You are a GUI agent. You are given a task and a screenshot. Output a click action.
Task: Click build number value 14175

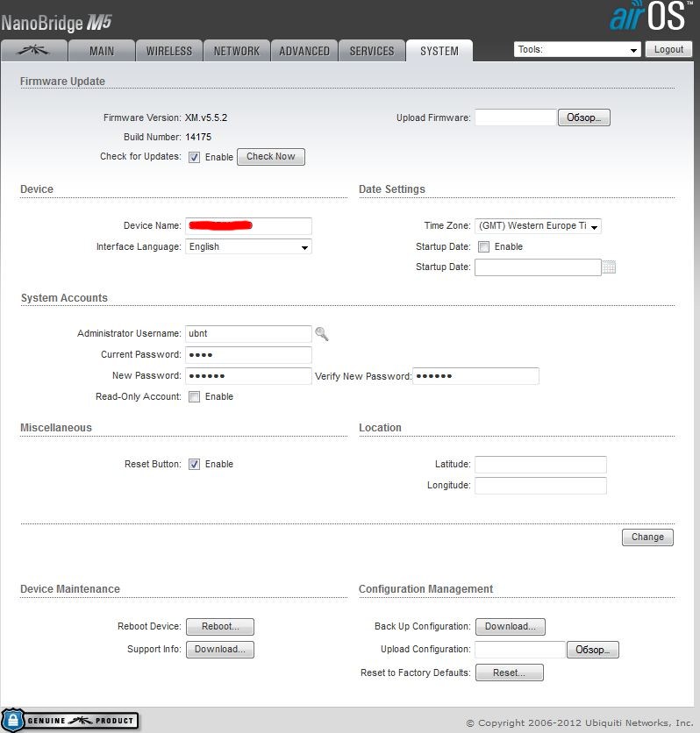(x=198, y=137)
